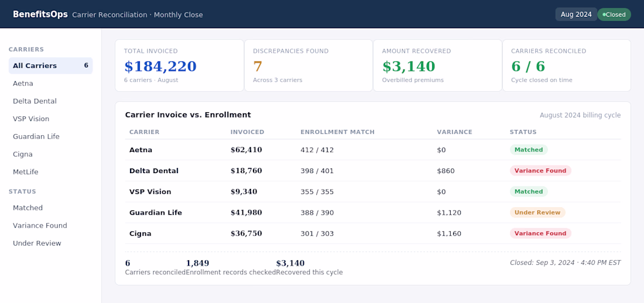This screenshot has width=644, height=303.
Task: Open the Discrepancies Found summary card
Action: pos(309,66)
